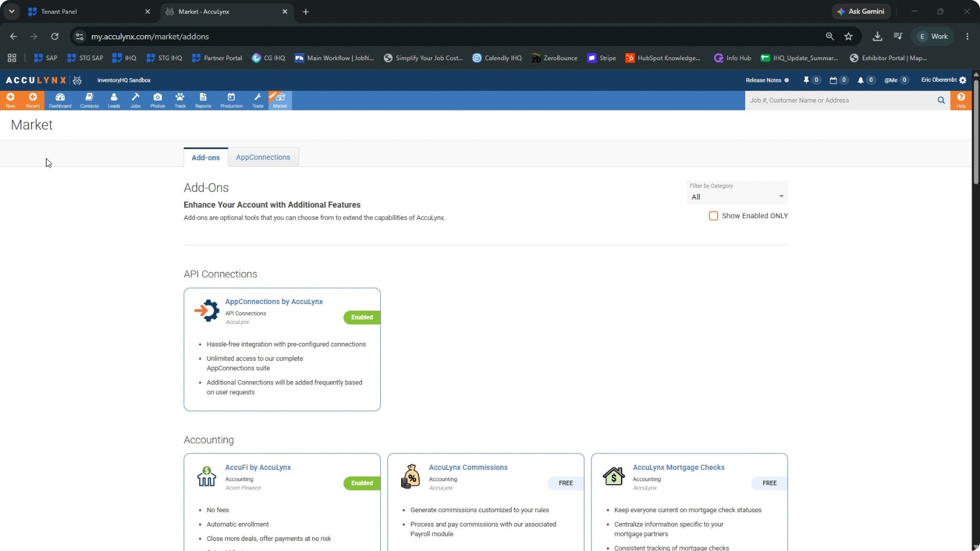Screen dimensions: 980x551
Task: Open the Recent items icon
Action: (33, 100)
